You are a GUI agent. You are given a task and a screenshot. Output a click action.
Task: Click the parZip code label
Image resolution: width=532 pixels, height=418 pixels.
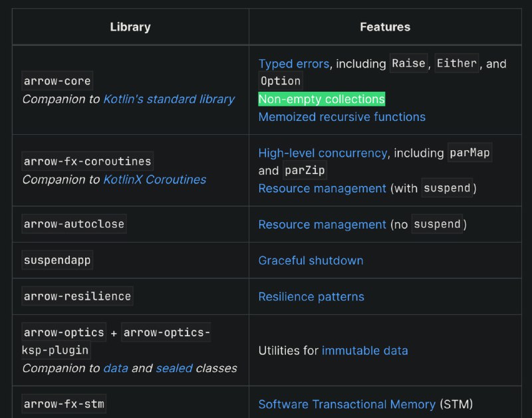[305, 170]
